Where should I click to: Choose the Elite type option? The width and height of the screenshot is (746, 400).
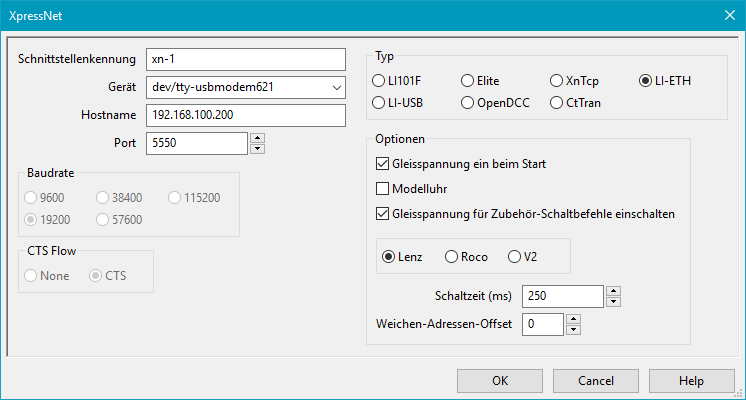468,80
